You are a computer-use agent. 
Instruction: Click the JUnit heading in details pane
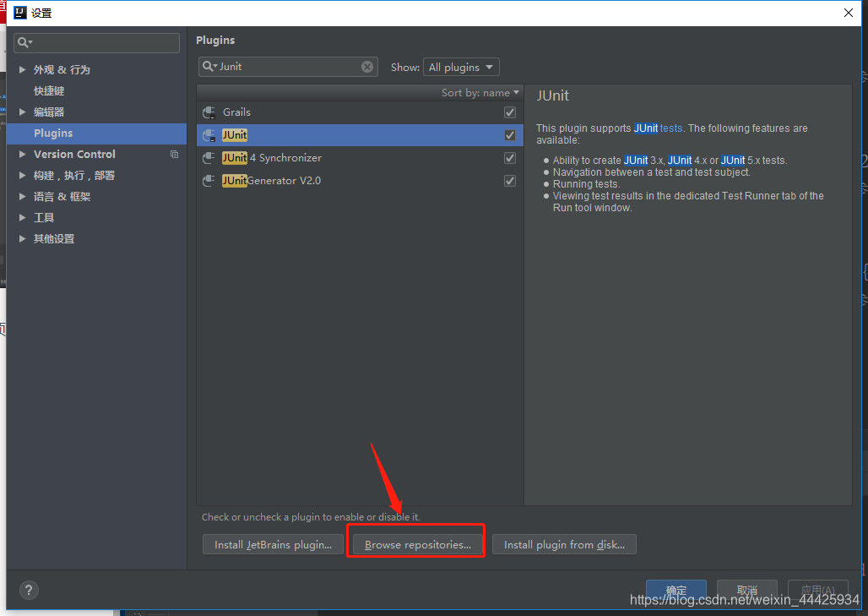[552, 95]
